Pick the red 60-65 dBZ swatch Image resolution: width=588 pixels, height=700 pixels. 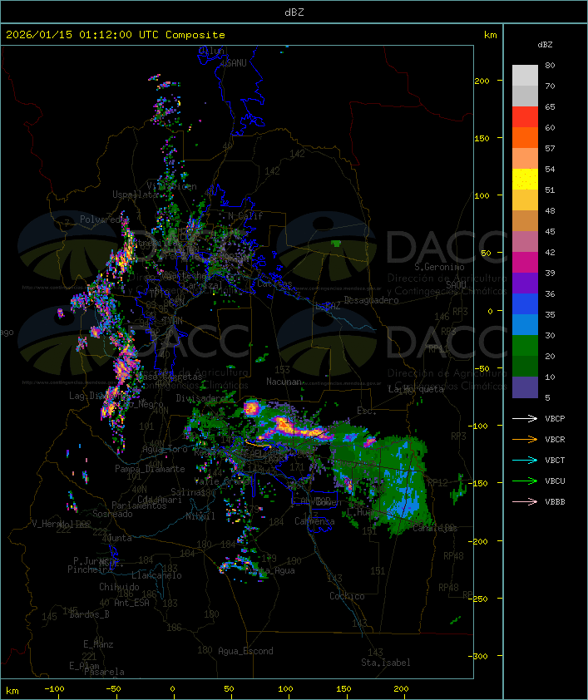pyautogui.click(x=525, y=116)
